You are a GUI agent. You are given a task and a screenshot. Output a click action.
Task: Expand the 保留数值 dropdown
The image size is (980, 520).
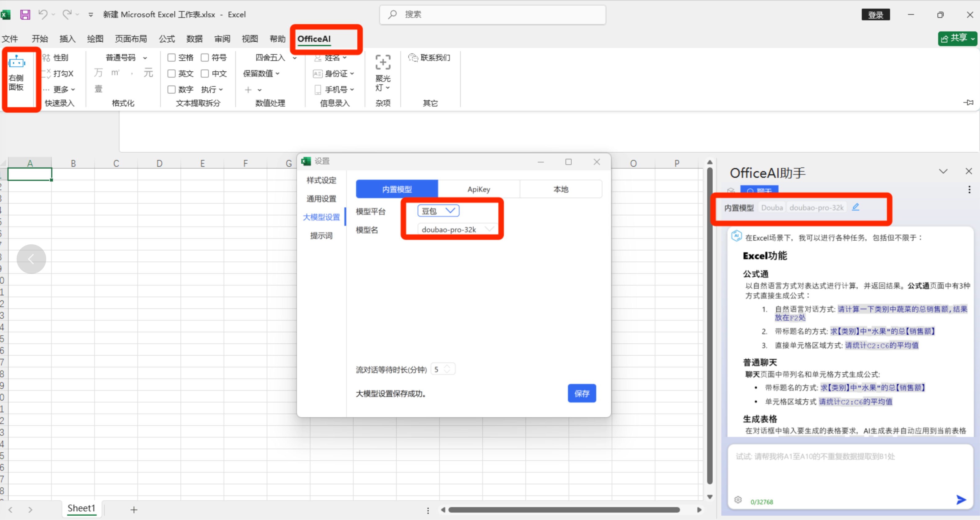click(x=262, y=73)
